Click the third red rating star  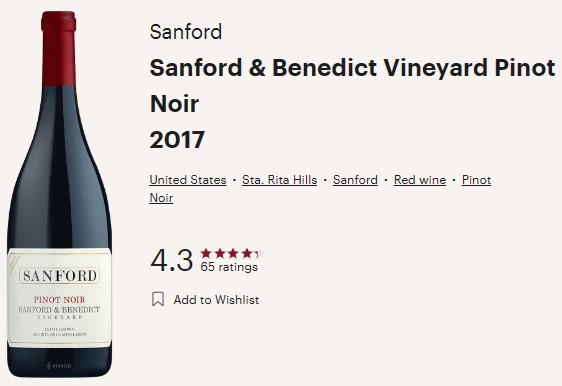pyautogui.click(x=233, y=253)
